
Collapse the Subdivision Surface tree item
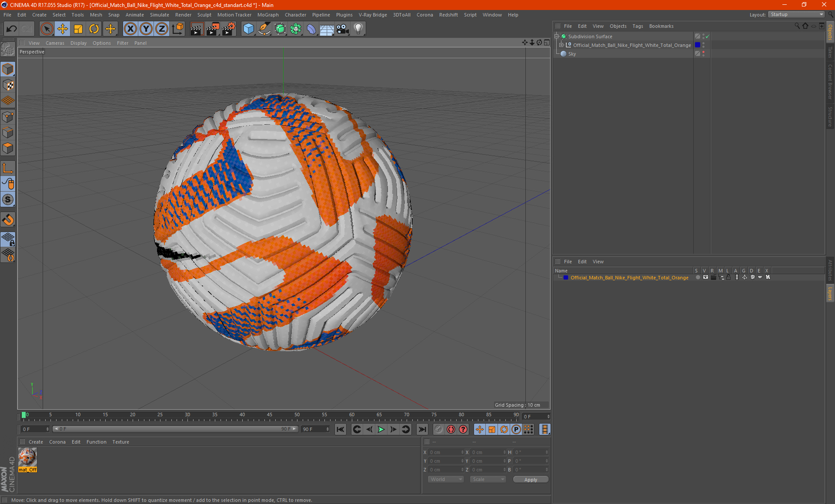pyautogui.click(x=556, y=36)
